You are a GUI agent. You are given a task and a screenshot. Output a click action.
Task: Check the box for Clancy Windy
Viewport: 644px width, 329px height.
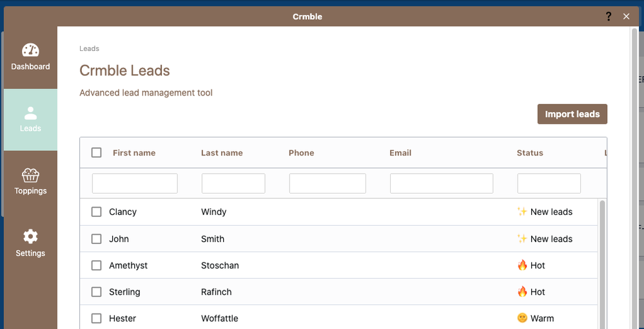click(97, 212)
